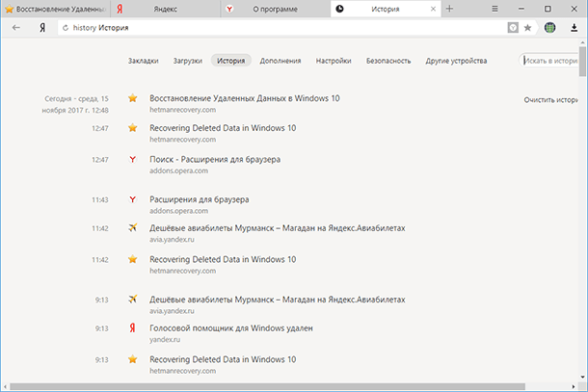
Task: Open the Загрузки section
Action: [188, 61]
